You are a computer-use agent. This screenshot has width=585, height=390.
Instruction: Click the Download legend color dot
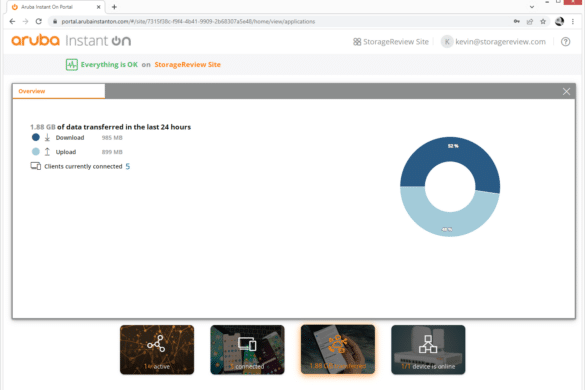36,137
